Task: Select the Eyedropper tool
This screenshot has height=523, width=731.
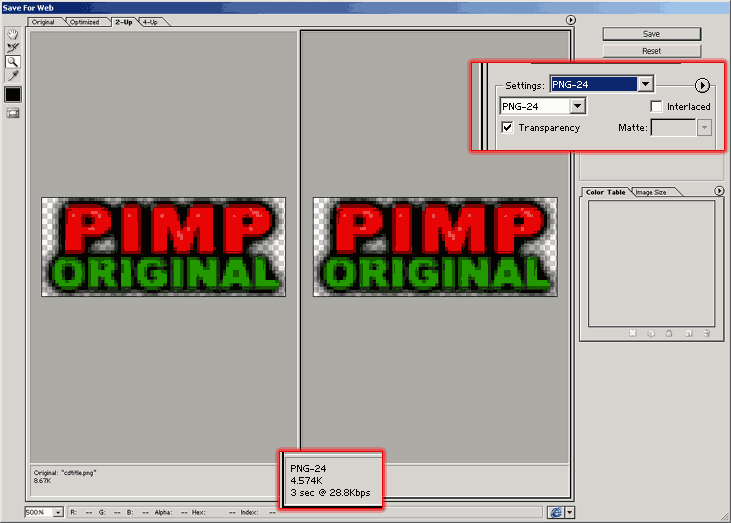Action: 13,76
